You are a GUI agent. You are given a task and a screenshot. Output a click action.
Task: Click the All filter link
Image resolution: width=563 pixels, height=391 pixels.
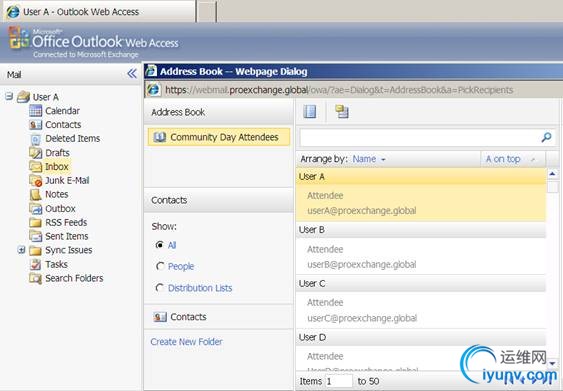(172, 245)
